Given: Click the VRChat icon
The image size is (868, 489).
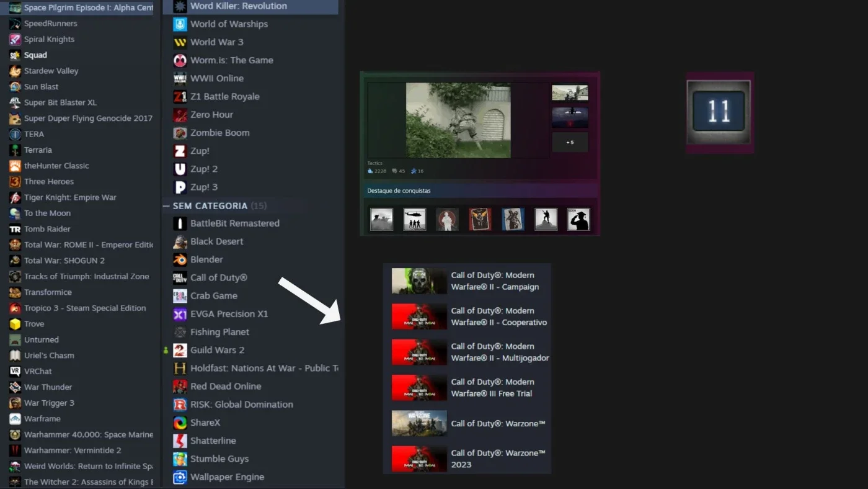Looking at the screenshot, I should click(15, 371).
